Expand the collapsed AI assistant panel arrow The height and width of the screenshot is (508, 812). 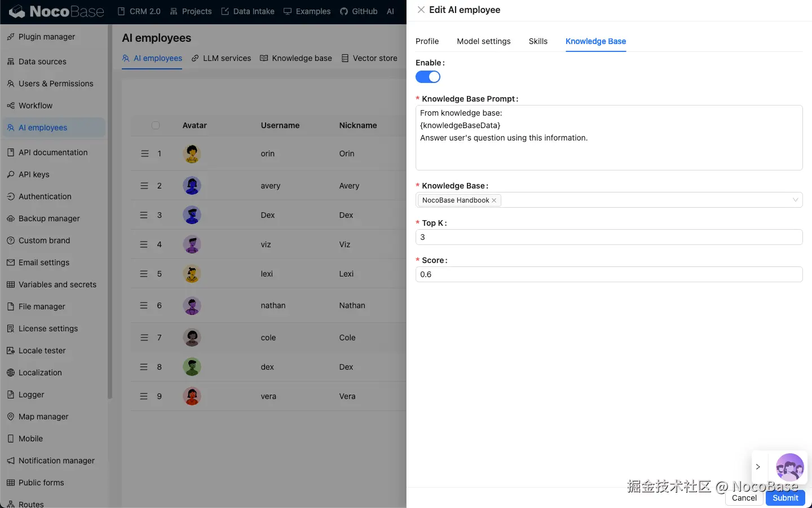(x=758, y=467)
